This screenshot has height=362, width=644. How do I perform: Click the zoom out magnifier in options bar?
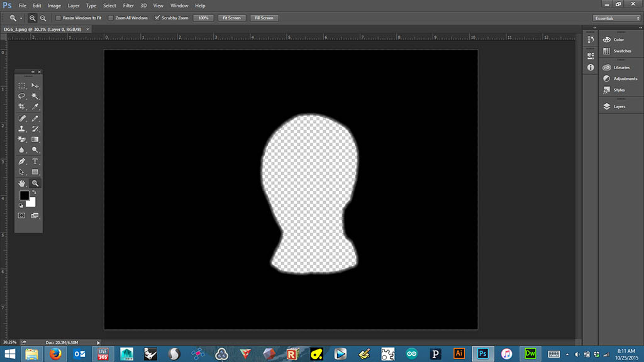(x=43, y=18)
